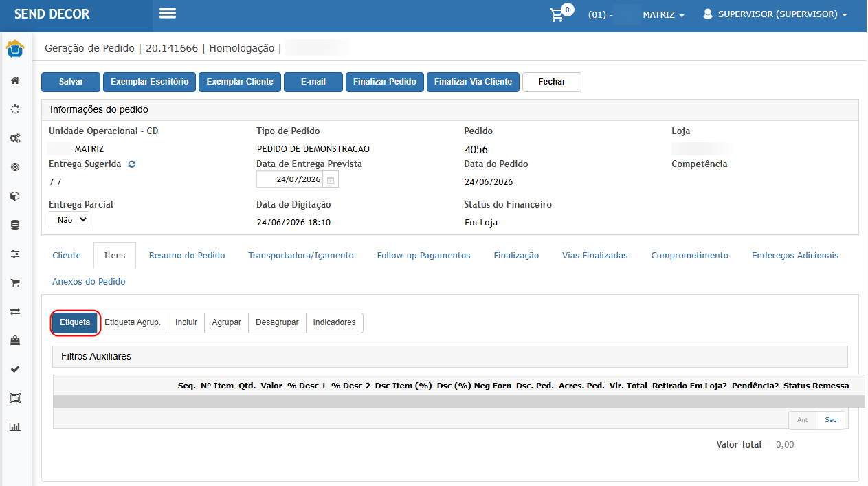
Task: Click the SEND DECOR brand title
Action: (52, 14)
